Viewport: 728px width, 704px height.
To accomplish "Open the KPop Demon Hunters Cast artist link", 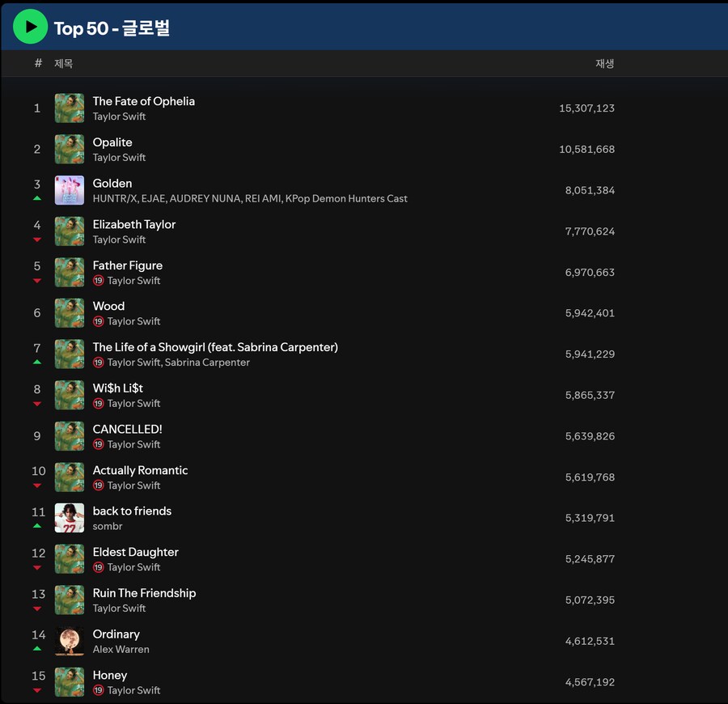I will (x=346, y=198).
